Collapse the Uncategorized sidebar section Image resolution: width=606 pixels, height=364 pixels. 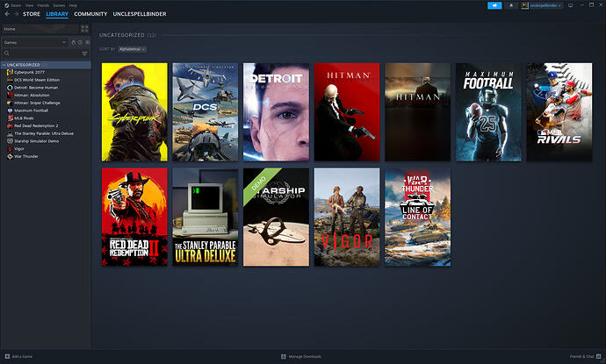pyautogui.click(x=4, y=65)
